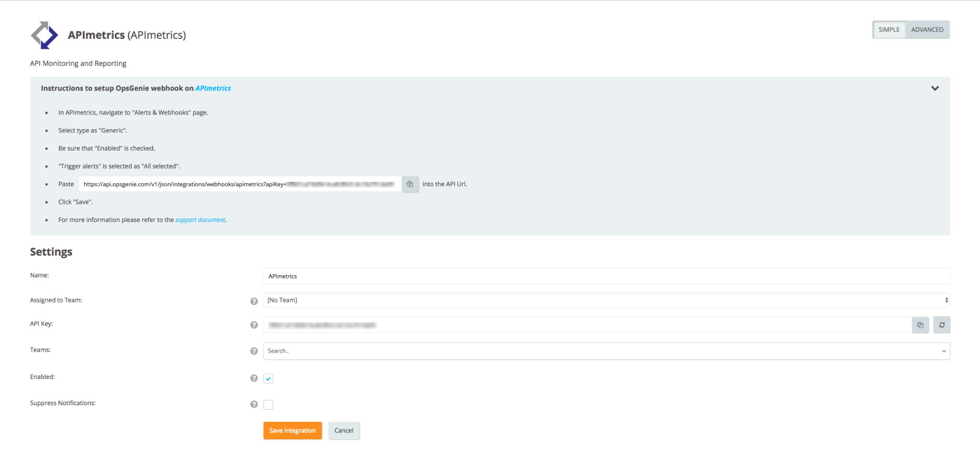Open help for API Key
This screenshot has width=980, height=468.
click(x=254, y=325)
